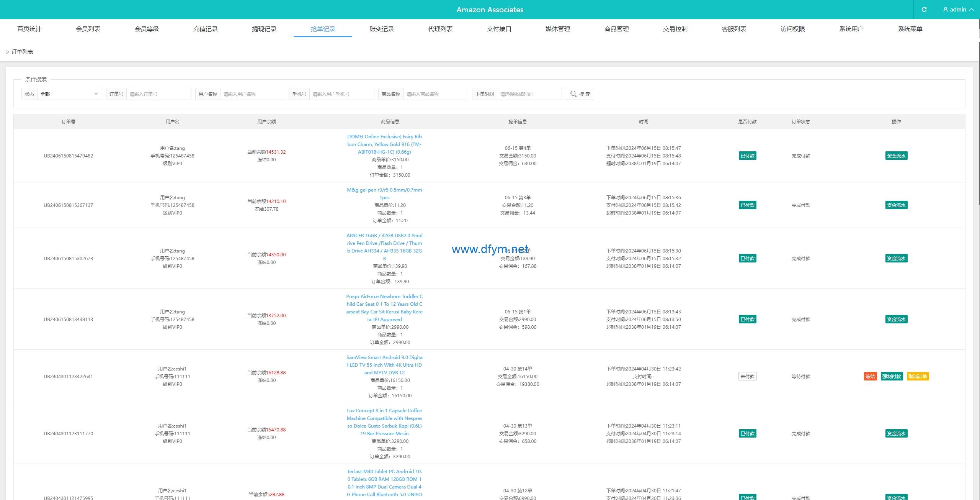Open 访问权限 tab
980x500 pixels.
tap(793, 29)
